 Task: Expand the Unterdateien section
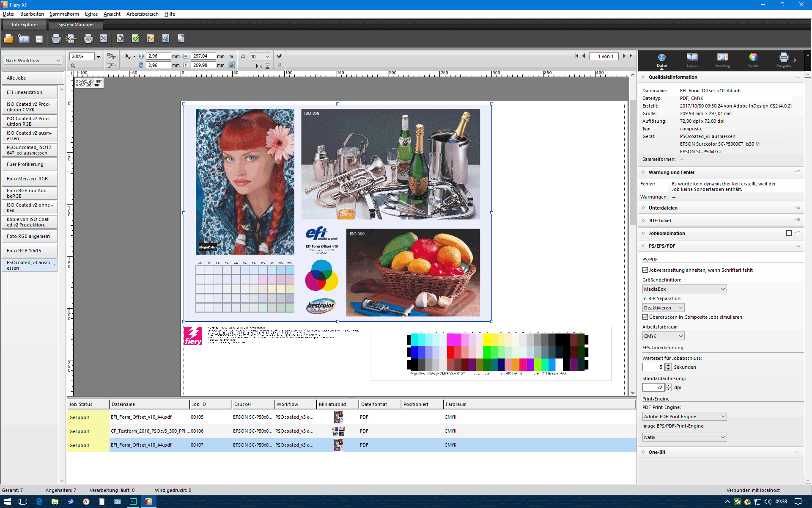click(663, 208)
